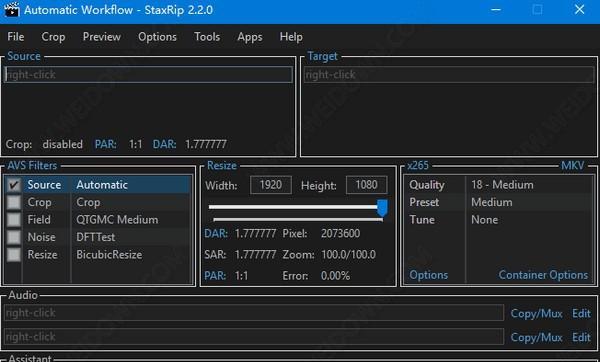Click the Height field showing 1080
This screenshot has height=362, width=600.
(366, 185)
